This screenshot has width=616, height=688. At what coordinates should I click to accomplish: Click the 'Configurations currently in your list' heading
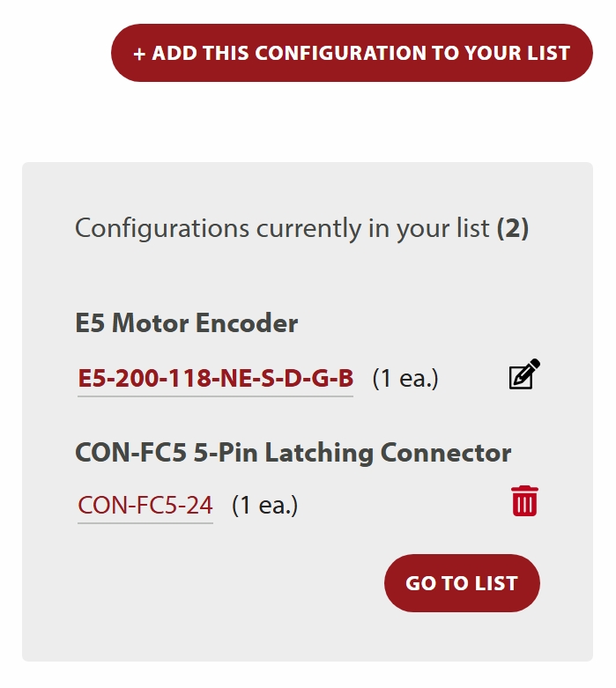282,228
